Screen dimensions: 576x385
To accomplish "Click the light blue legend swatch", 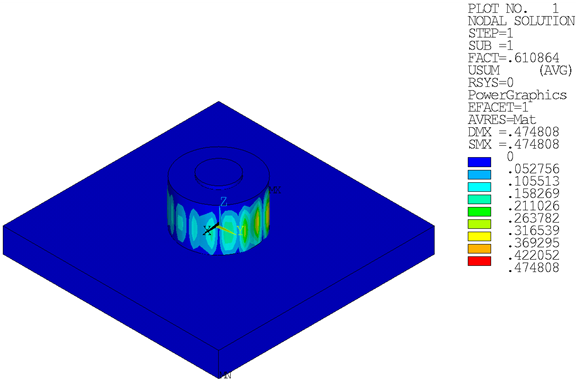I will tap(479, 174).
